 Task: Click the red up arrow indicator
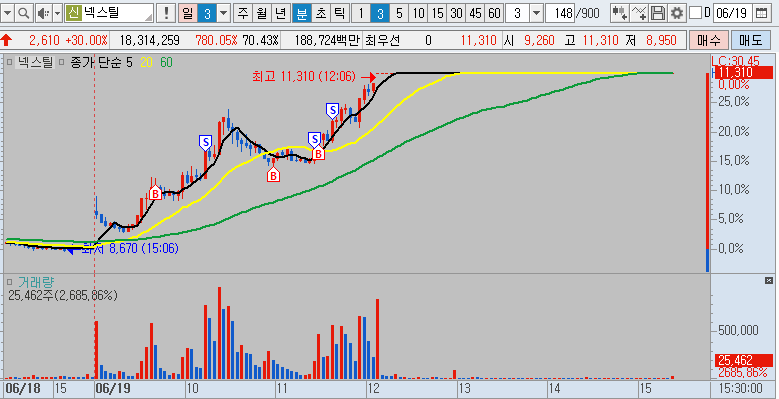point(7,40)
